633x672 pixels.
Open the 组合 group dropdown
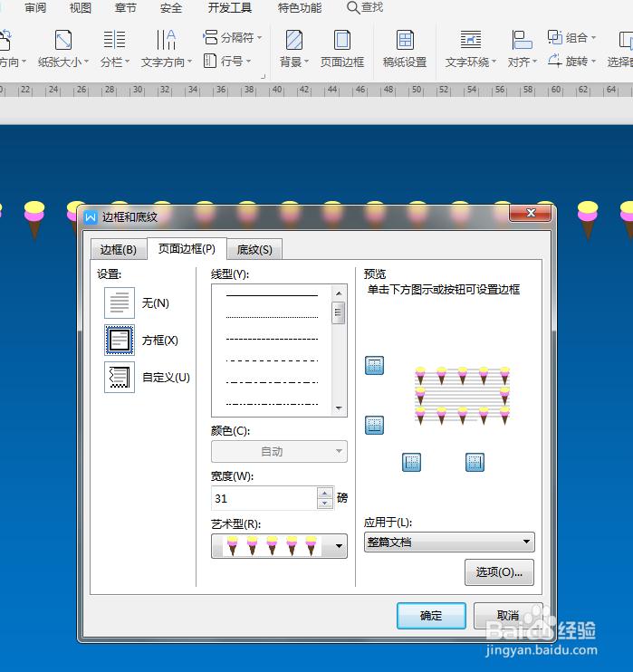[571, 37]
